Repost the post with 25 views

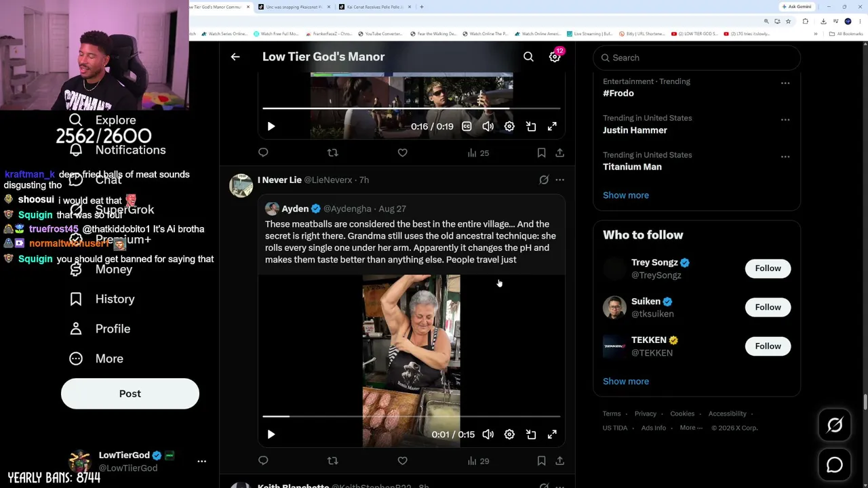[332, 152]
